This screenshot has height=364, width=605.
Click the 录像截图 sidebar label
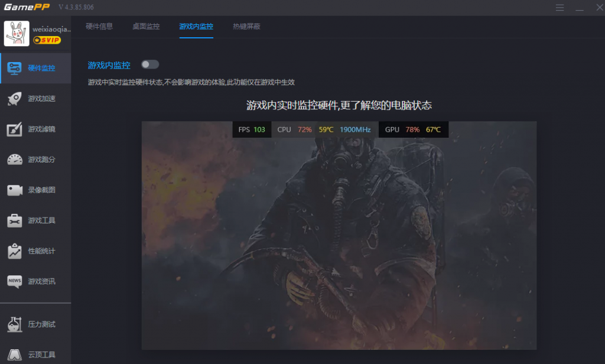pos(42,190)
